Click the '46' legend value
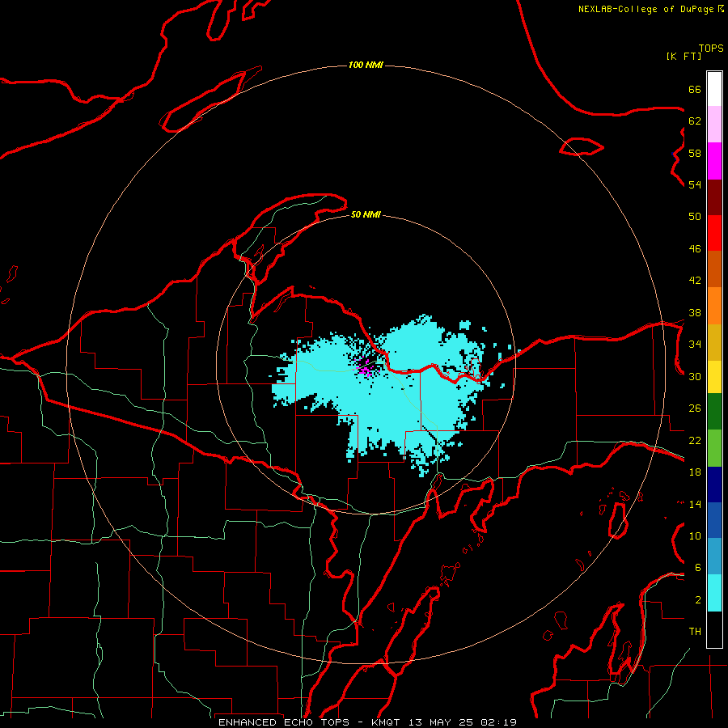 point(695,249)
